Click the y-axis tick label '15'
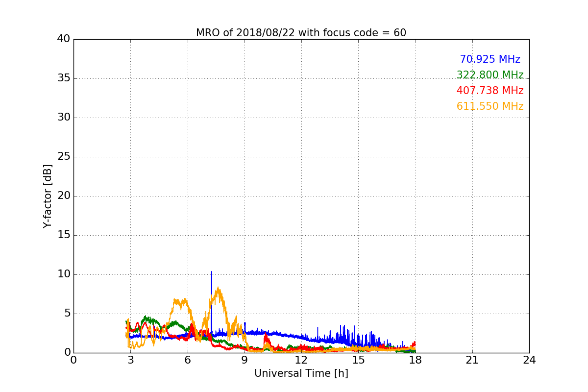This screenshot has width=588, height=392. click(x=64, y=235)
